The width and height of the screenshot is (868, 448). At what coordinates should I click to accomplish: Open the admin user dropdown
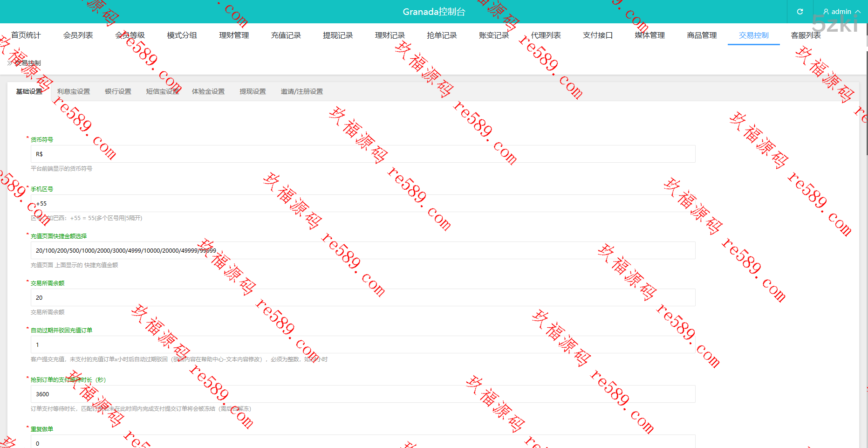pyautogui.click(x=841, y=12)
